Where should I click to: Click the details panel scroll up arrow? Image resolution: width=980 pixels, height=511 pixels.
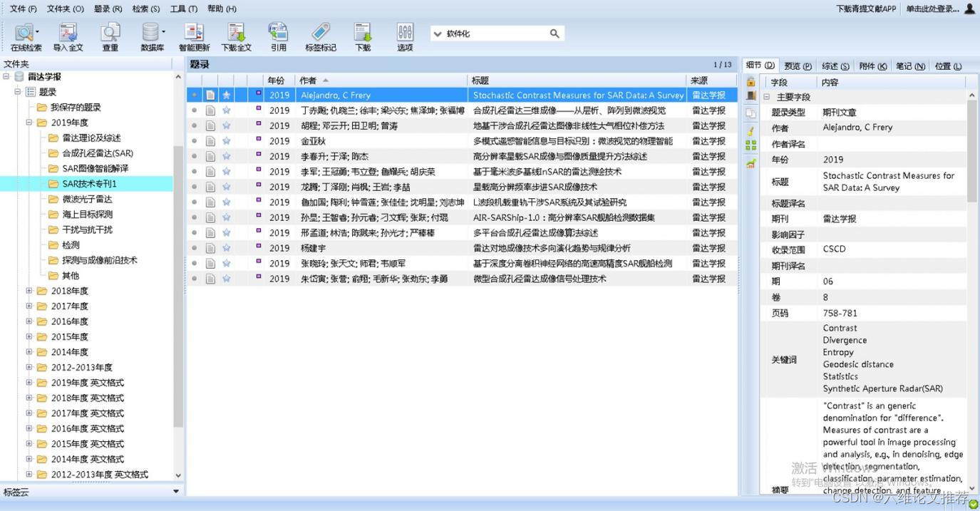(x=972, y=95)
